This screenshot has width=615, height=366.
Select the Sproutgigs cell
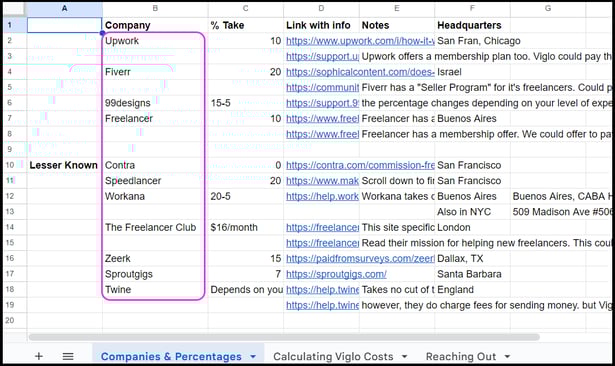pyautogui.click(x=155, y=274)
